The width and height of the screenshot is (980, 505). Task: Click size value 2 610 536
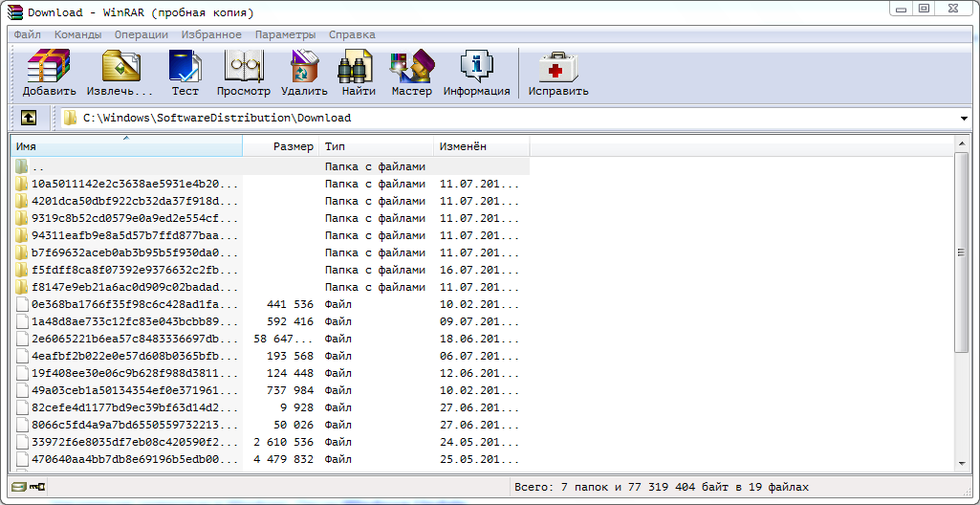[284, 443]
